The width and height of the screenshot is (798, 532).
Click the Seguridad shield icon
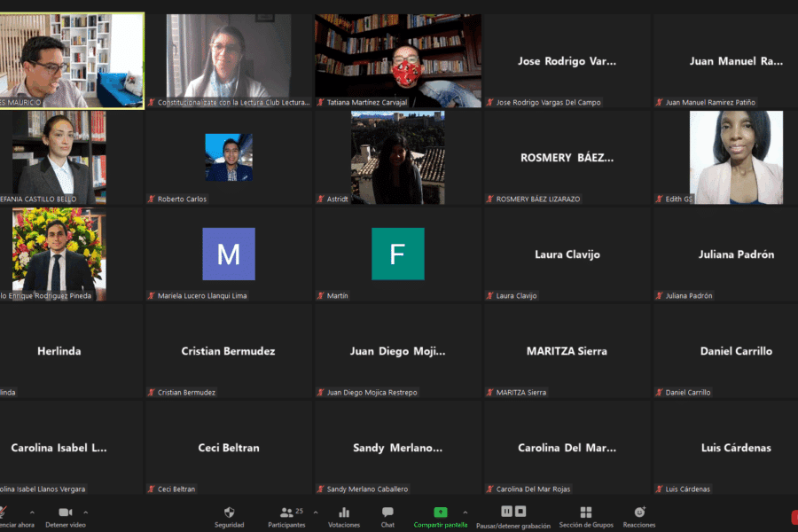click(229, 512)
